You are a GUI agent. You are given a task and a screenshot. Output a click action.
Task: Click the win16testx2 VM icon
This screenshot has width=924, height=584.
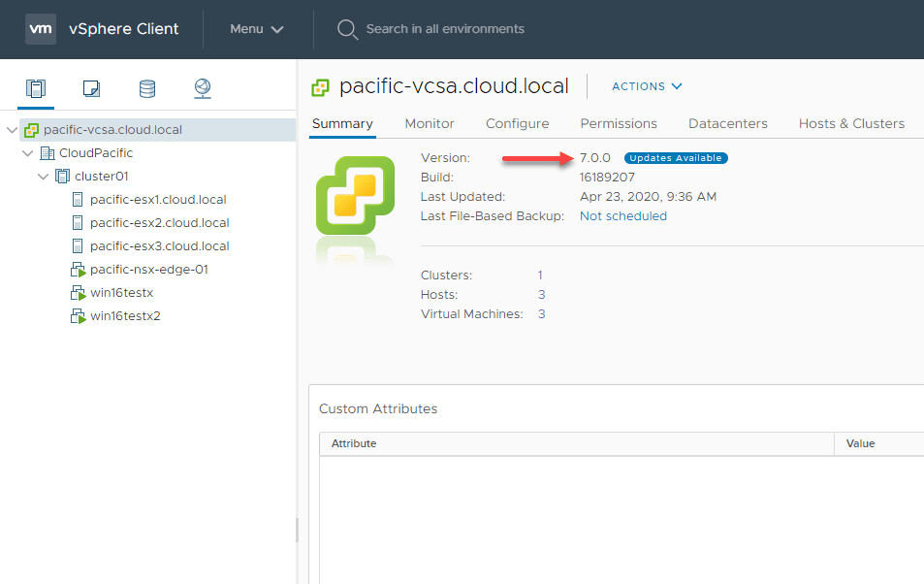click(79, 316)
